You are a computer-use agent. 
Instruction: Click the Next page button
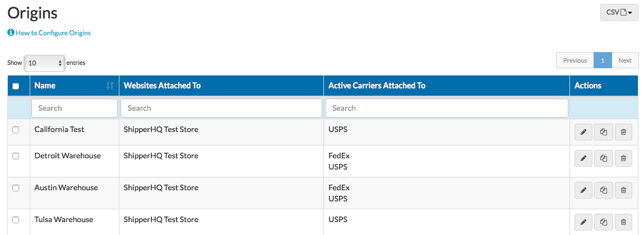coord(624,60)
